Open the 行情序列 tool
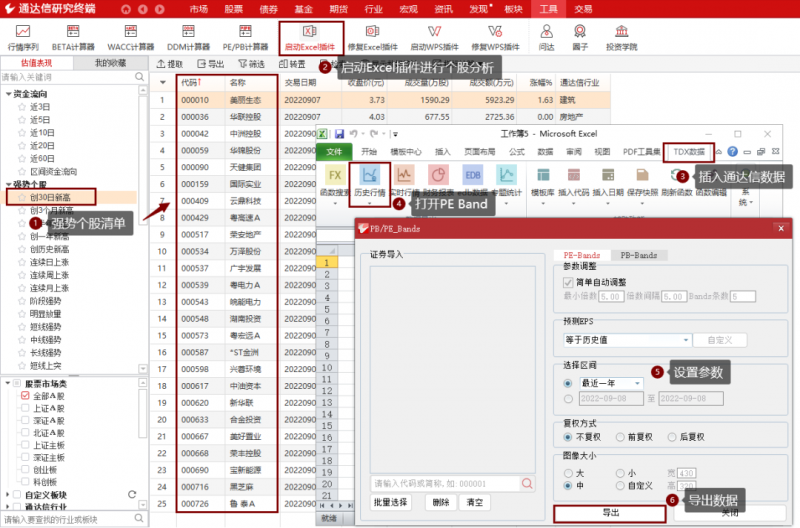 coord(23,38)
